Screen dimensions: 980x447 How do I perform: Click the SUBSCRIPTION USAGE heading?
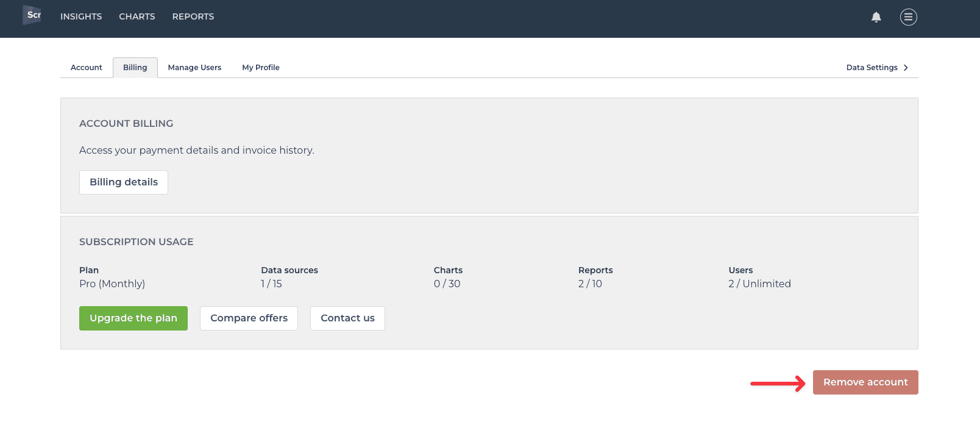(137, 241)
